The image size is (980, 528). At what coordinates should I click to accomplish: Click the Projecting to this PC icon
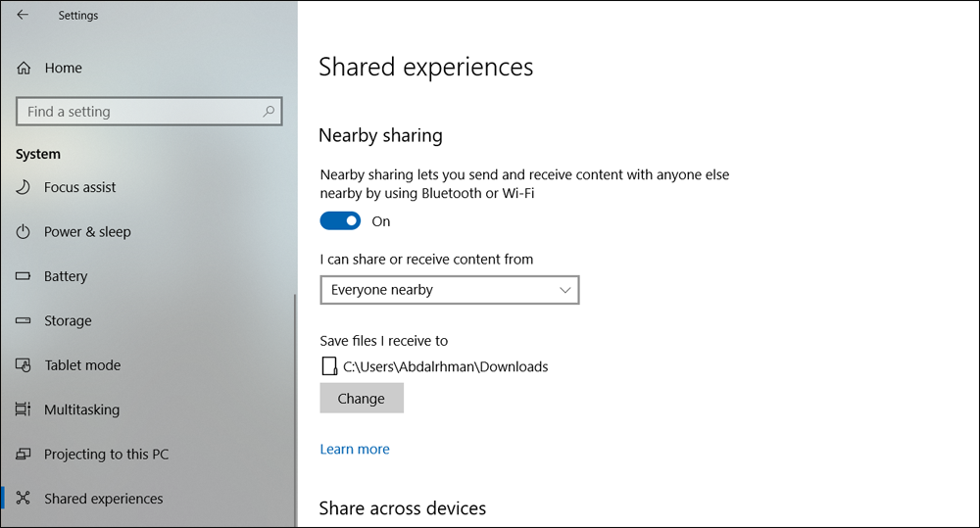(x=24, y=455)
